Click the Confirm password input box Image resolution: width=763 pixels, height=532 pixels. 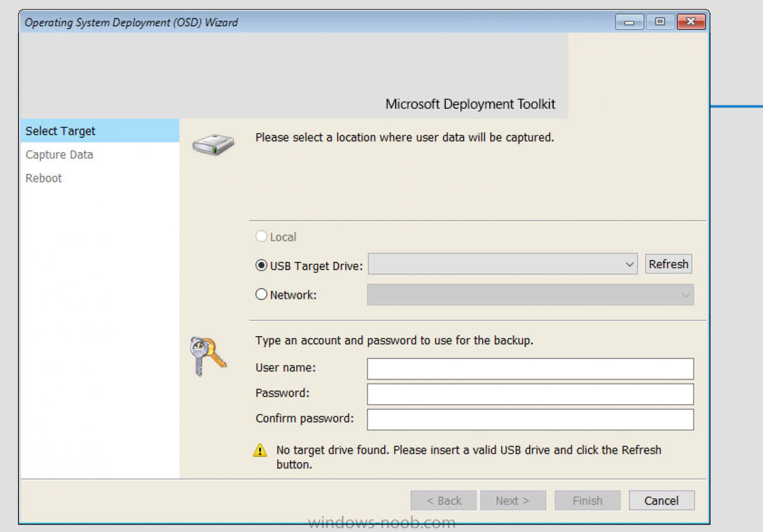pos(530,419)
